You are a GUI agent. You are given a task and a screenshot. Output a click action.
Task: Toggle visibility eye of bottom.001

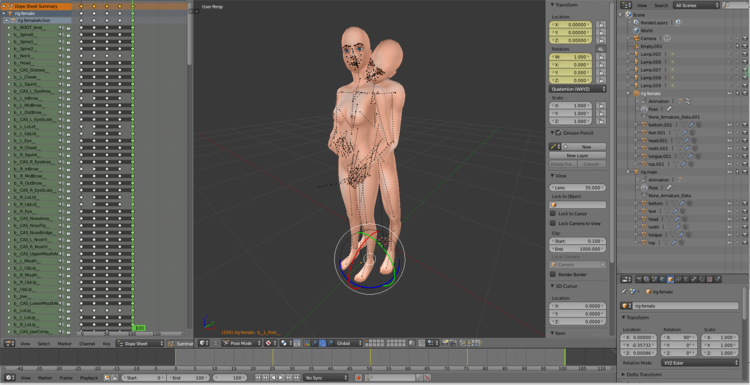click(x=729, y=125)
